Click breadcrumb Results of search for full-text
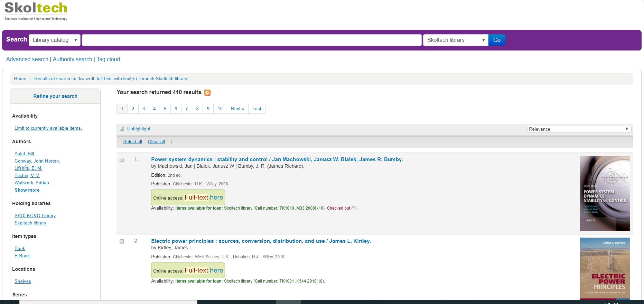 click(x=111, y=79)
